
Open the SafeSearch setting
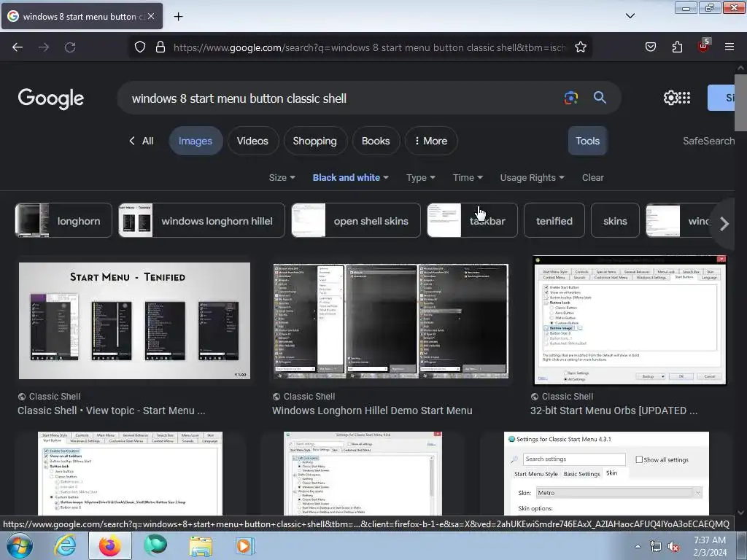[x=709, y=141]
